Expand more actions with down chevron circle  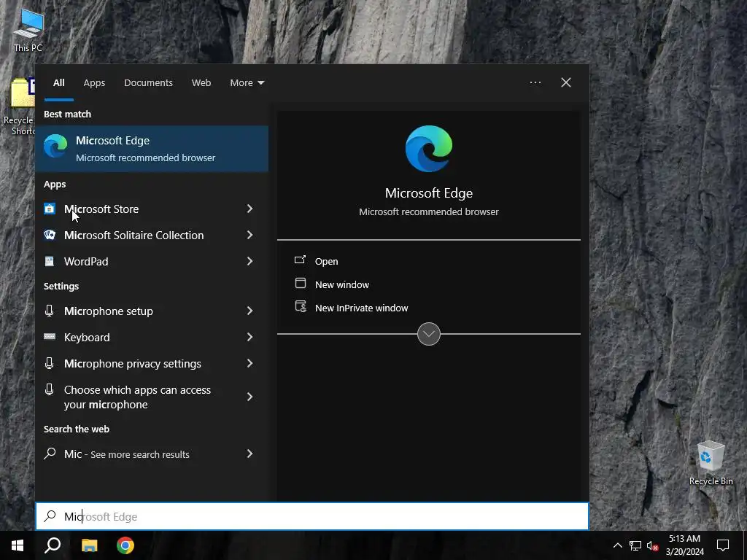[429, 334]
